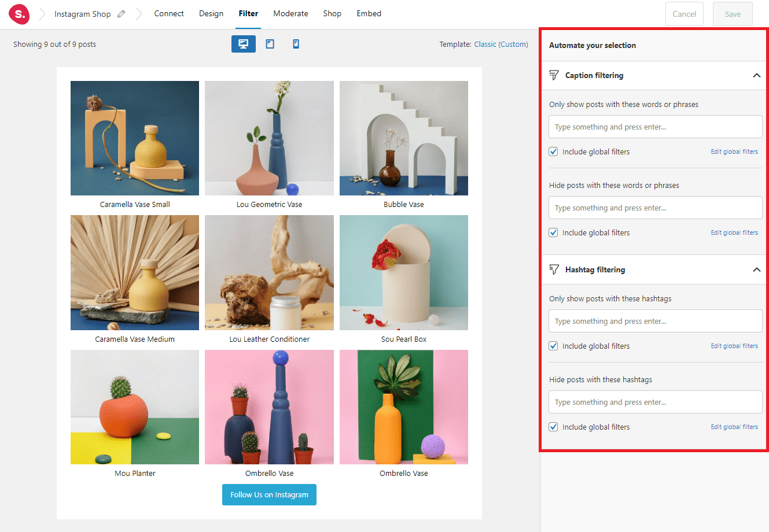This screenshot has height=532, width=769.
Task: Collapse the Caption filtering section
Action: pos(756,75)
